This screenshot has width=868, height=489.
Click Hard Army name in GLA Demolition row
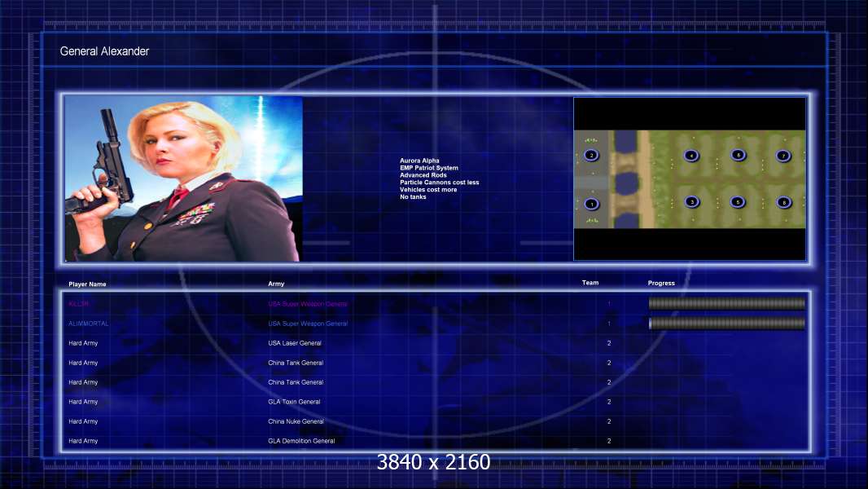pos(83,442)
